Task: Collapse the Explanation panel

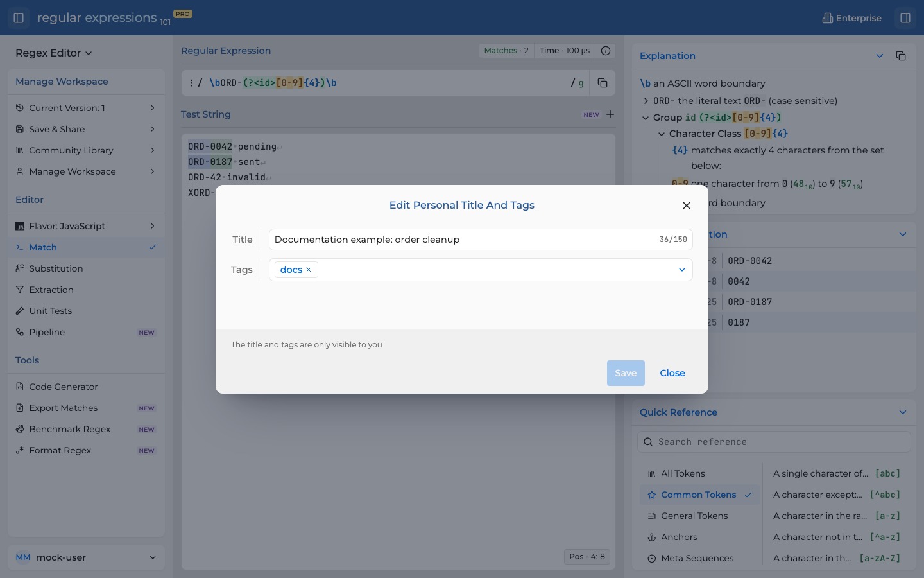Action: pyautogui.click(x=880, y=56)
